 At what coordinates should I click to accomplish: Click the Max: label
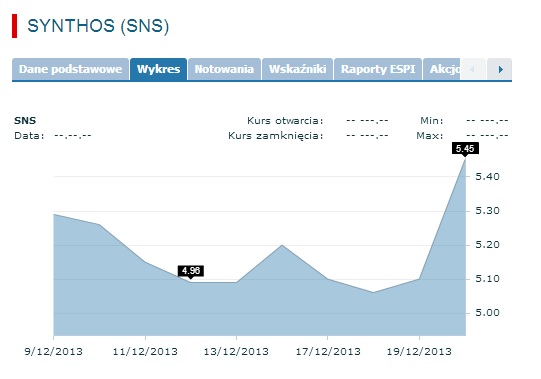pos(430,136)
